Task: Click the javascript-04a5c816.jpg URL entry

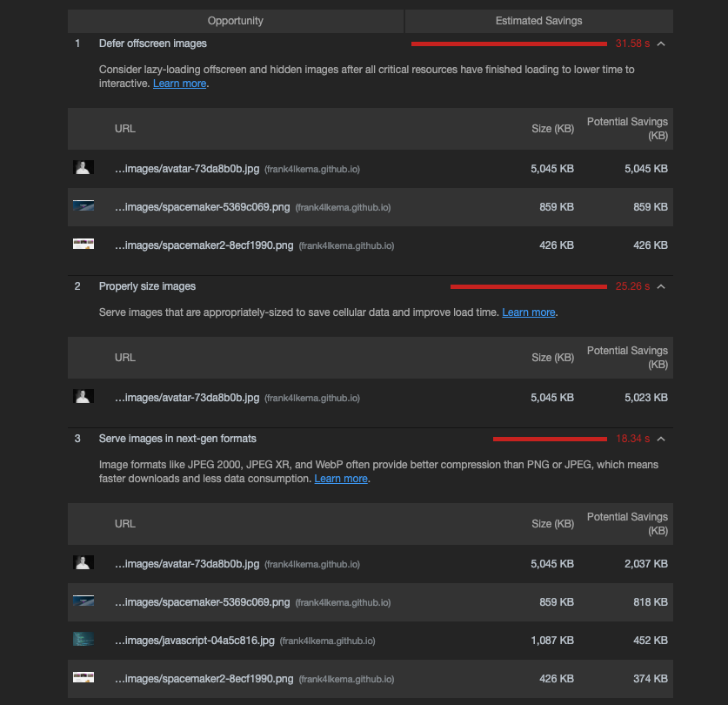Action: (196, 640)
